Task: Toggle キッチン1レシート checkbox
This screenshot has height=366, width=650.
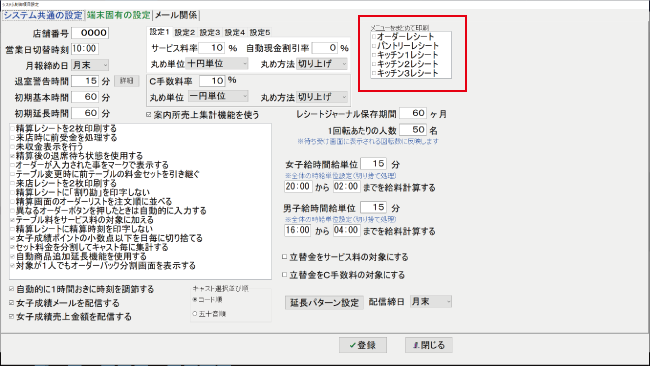Action: coord(374,55)
